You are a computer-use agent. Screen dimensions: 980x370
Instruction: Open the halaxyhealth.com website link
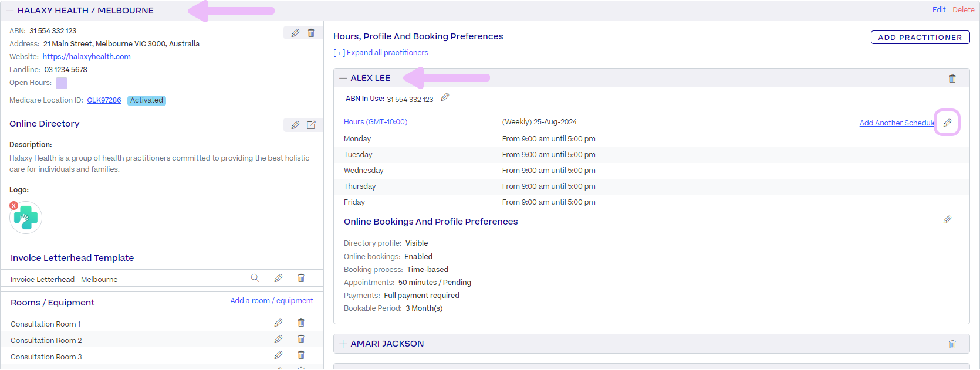(x=87, y=57)
